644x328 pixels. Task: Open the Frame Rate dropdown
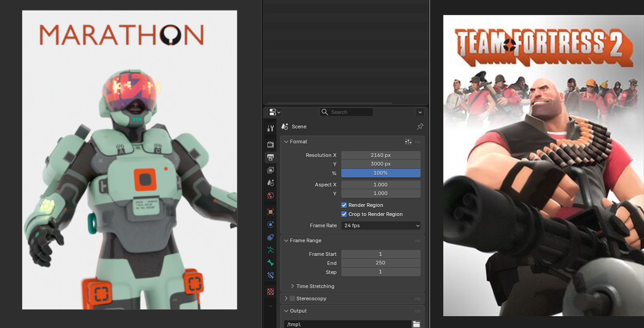381,225
